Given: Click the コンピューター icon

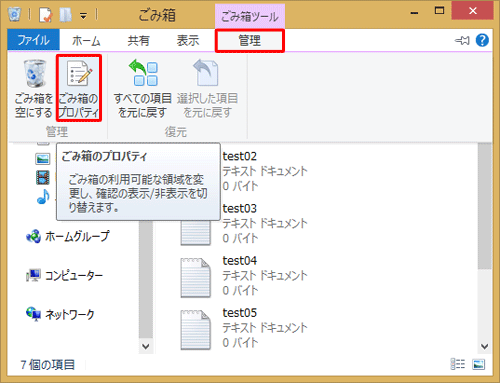Looking at the screenshot, I should pyautogui.click(x=33, y=275).
